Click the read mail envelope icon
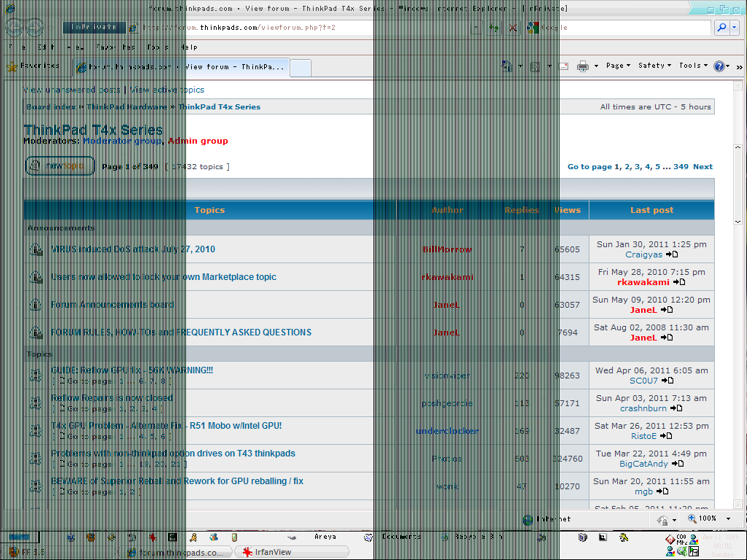 point(563,66)
